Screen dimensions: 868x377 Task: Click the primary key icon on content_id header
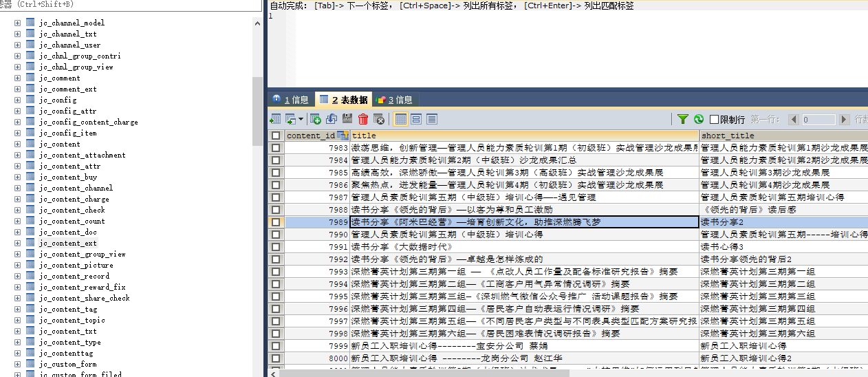(x=343, y=136)
